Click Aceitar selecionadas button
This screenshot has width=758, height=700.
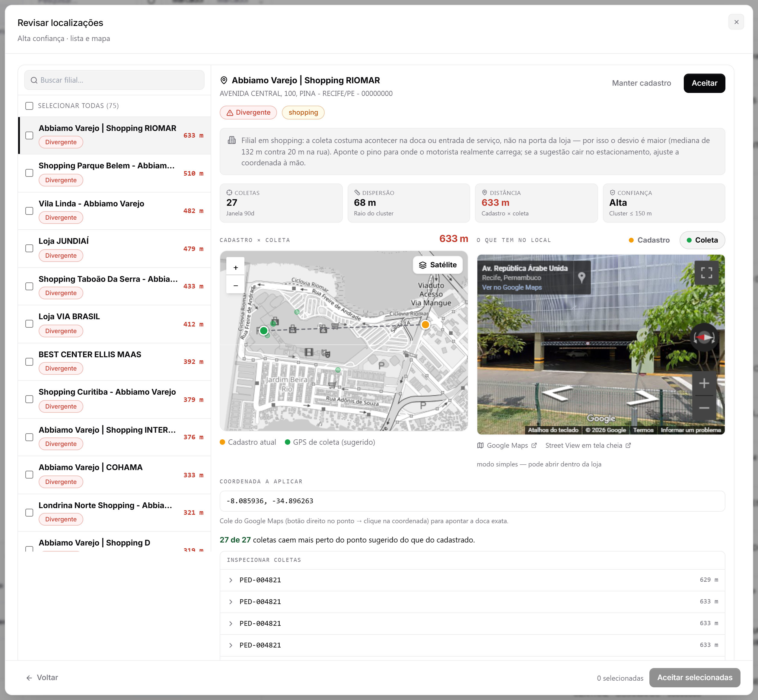[x=694, y=678]
